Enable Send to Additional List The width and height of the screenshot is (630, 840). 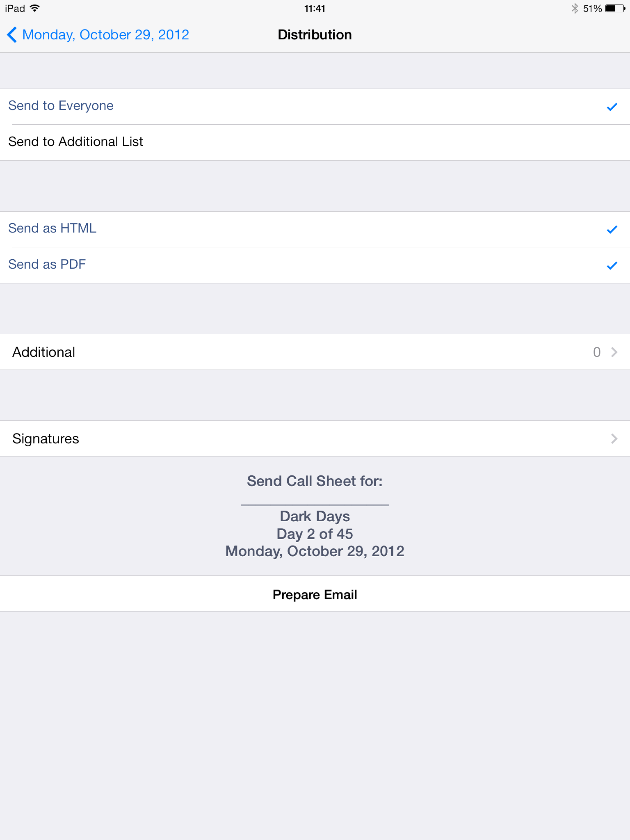pyautogui.click(x=75, y=142)
